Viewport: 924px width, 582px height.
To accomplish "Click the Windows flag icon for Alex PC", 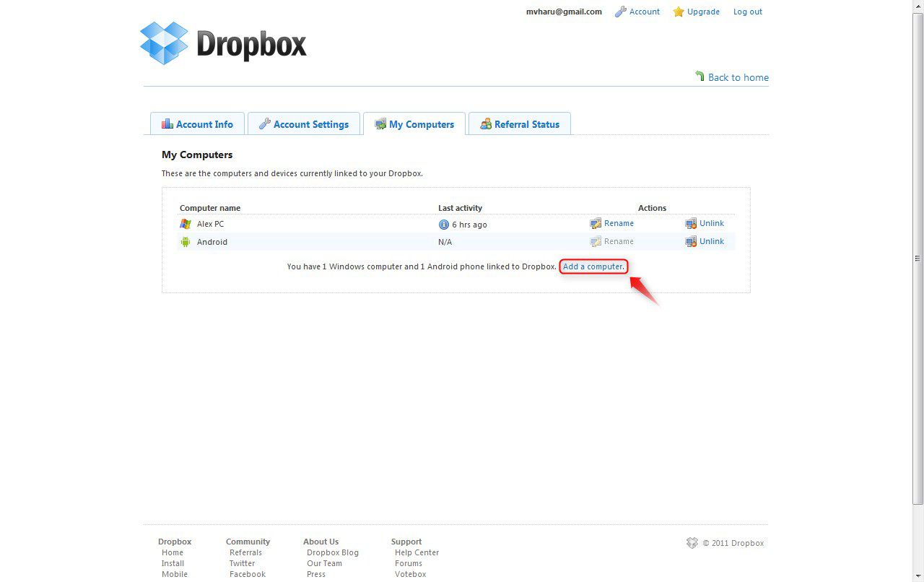I will 186,224.
